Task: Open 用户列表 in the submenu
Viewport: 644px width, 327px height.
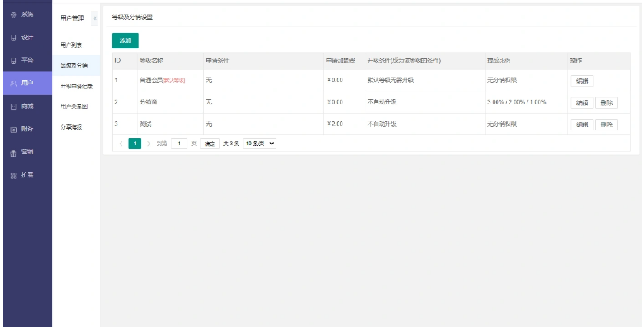Action: coord(71,45)
